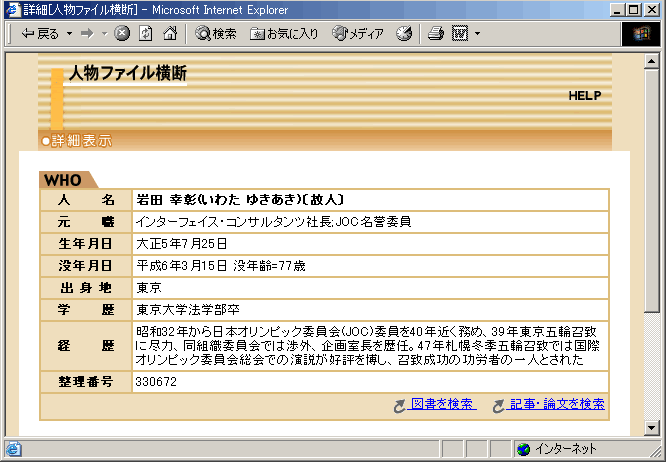Viewport: 666px width, 462px height.
Task: Click the 人名 row header
Action: (x=86, y=200)
